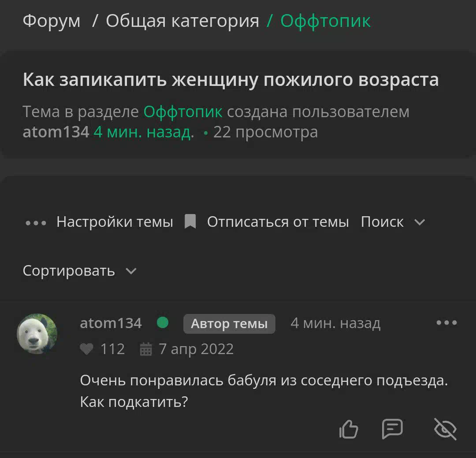This screenshot has height=458, width=476.
Task: Expand the Сортировать dropdown
Action: pos(80,270)
